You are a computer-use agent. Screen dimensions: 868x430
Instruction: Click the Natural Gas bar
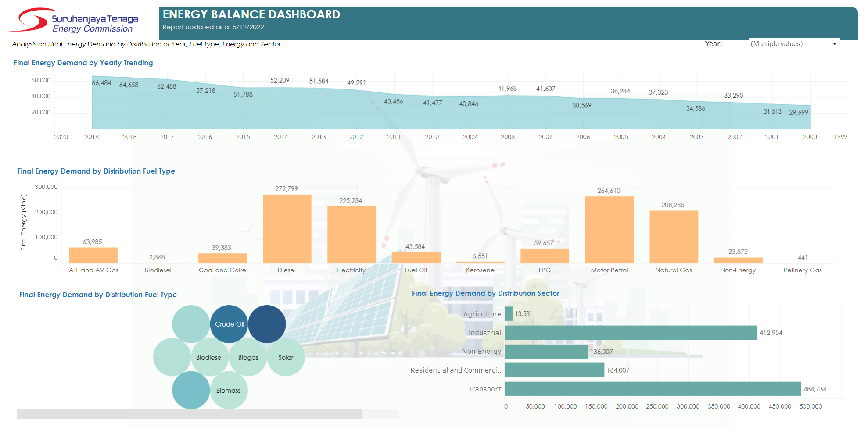(674, 237)
